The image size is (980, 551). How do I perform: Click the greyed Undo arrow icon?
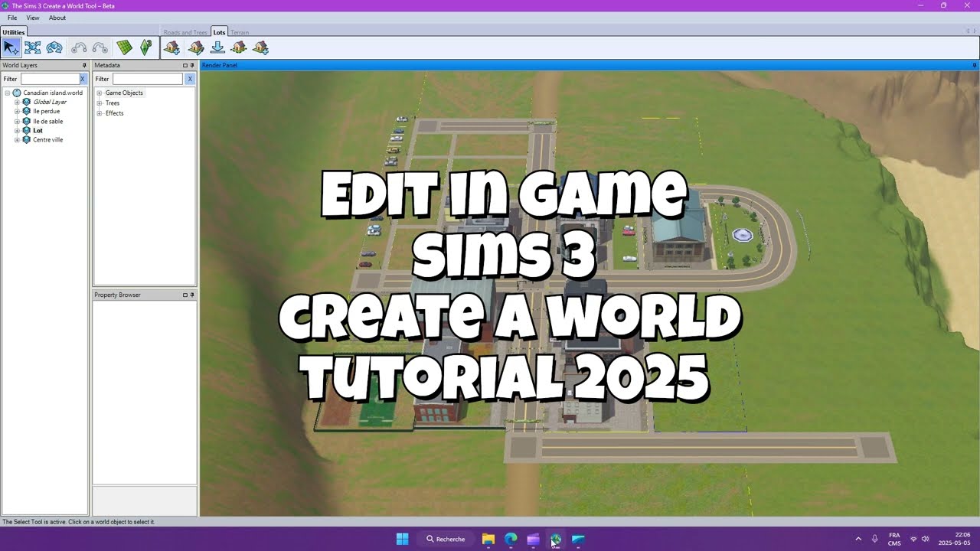click(x=79, y=47)
